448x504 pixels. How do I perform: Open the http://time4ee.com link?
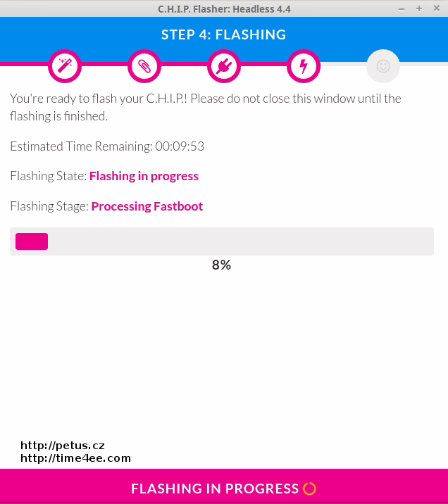click(x=75, y=458)
